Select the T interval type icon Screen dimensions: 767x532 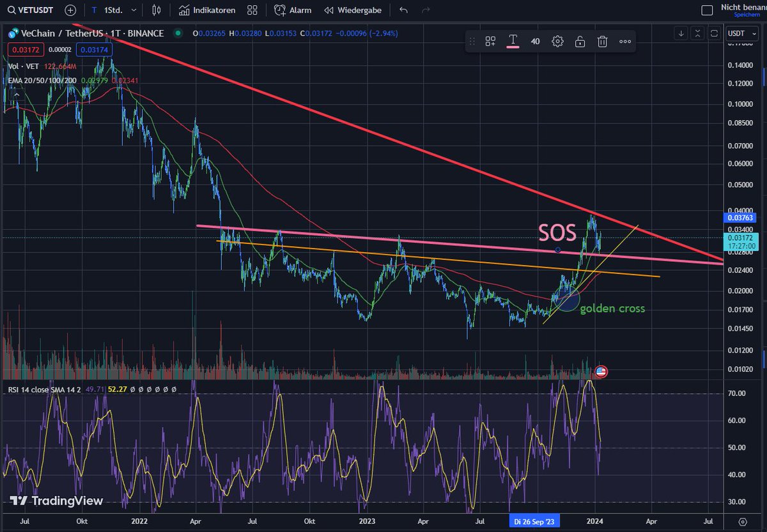pos(95,10)
